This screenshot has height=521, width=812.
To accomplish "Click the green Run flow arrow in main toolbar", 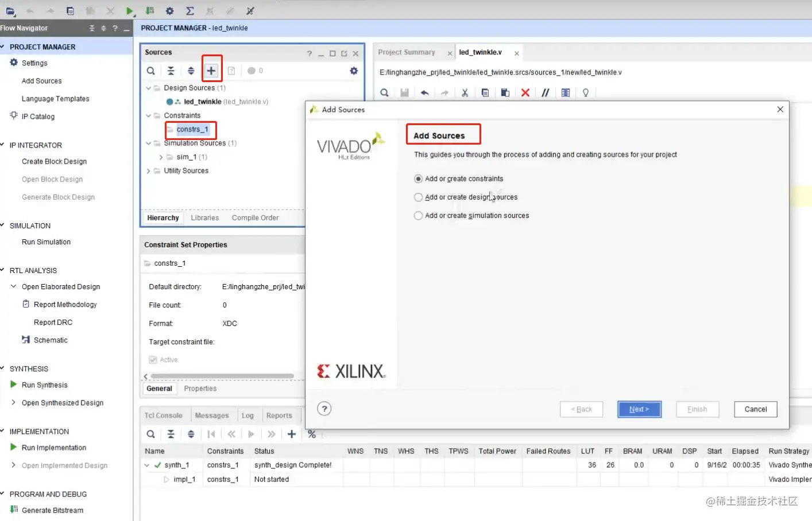I will coord(130,11).
